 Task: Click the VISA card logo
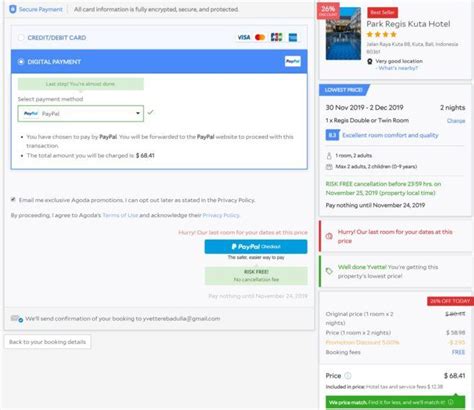click(x=244, y=37)
